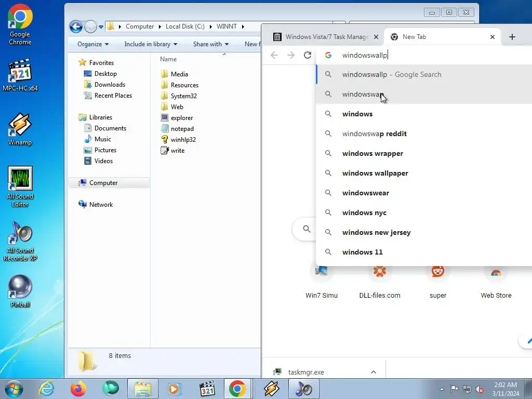Open Google Chrome desktop shortcut
532x399 pixels.
[x=20, y=24]
